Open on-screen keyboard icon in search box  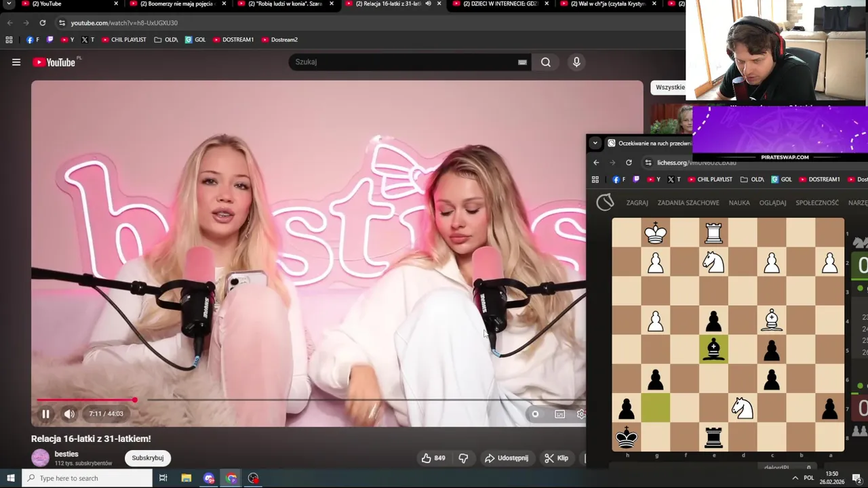tap(522, 62)
